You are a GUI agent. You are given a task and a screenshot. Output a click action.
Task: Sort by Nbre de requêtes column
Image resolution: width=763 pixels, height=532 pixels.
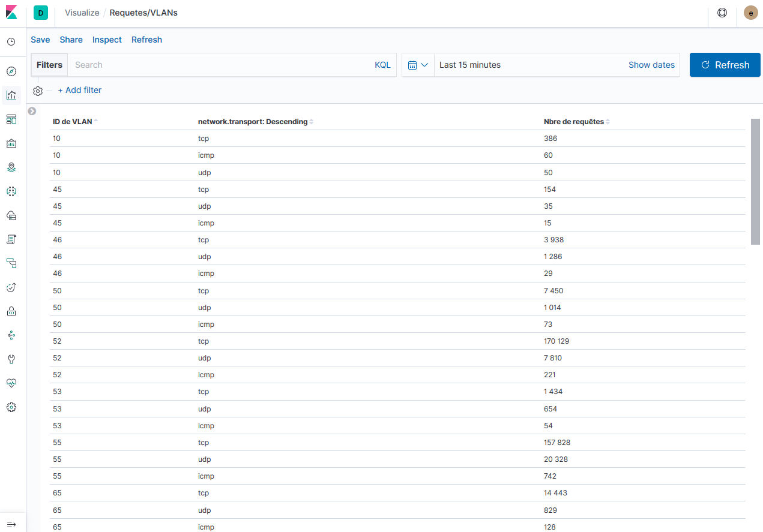click(x=577, y=121)
